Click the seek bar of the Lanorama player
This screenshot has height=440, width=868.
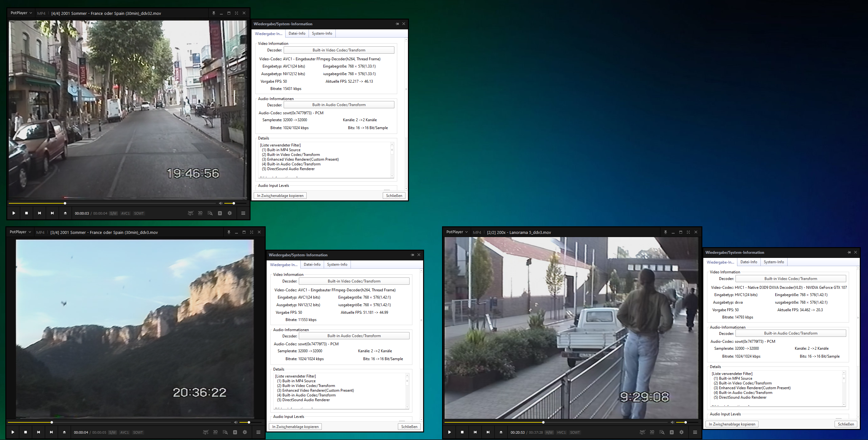click(606, 422)
